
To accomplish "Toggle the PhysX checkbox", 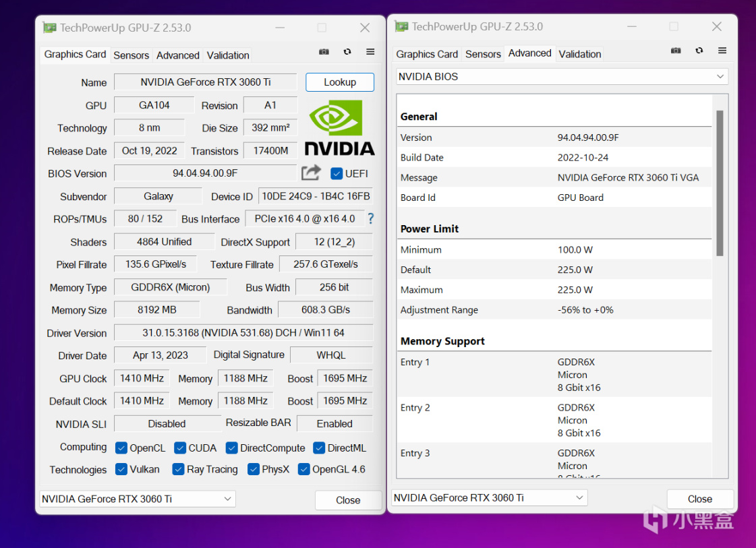I will click(x=253, y=469).
